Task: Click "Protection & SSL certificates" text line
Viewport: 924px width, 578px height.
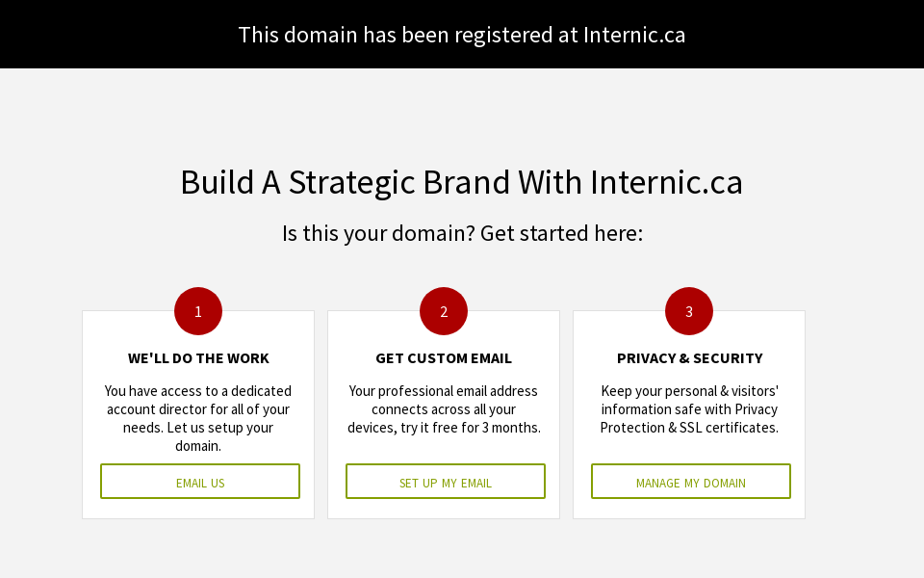Action: 689,428
